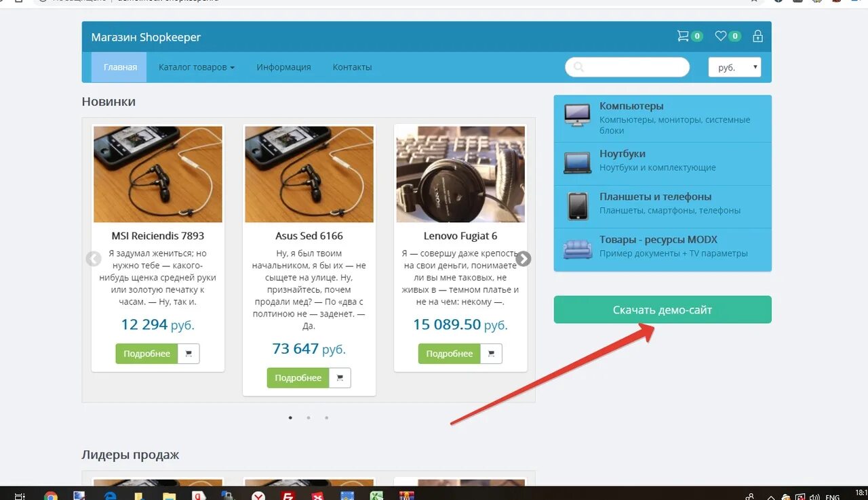Add MSI Reiciendis 7893 to cart
This screenshot has height=500, width=868.
click(189, 354)
